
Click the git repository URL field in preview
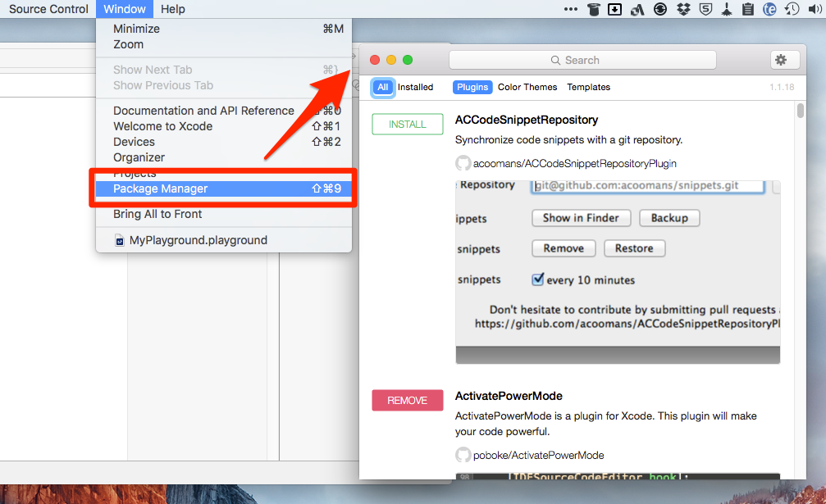647,186
